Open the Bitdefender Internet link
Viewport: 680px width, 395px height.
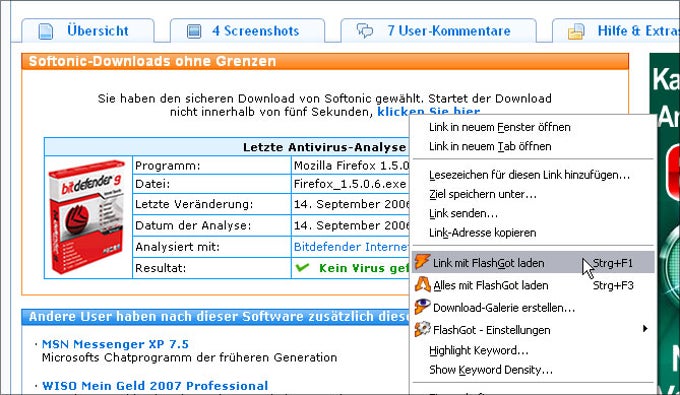[x=350, y=246]
